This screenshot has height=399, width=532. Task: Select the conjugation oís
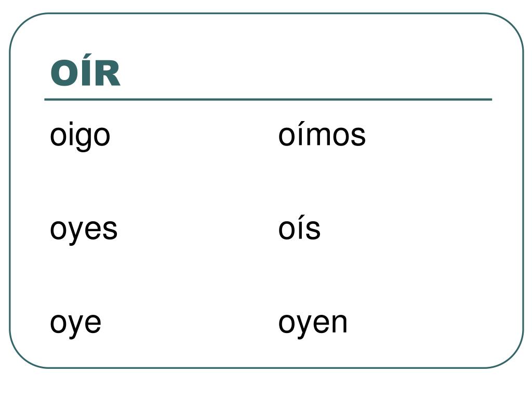click(299, 229)
